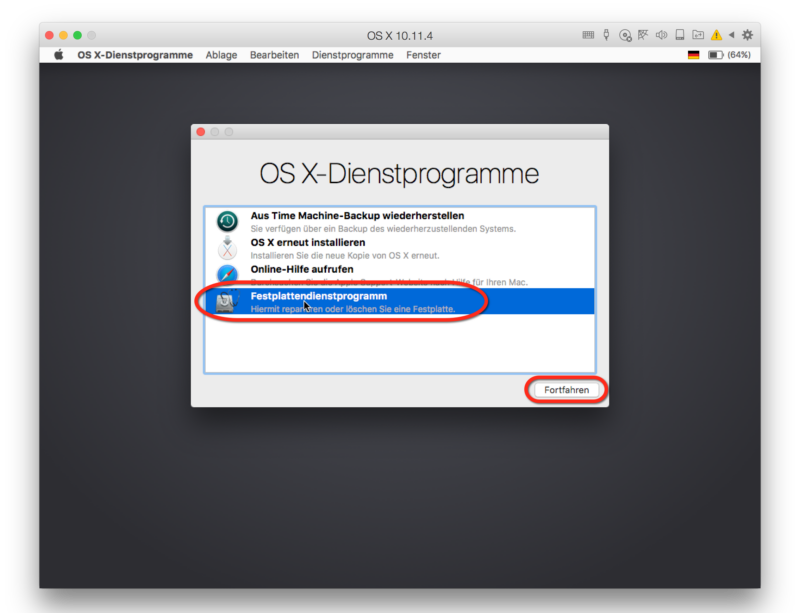800x613 pixels.
Task: Click the yellow warning triangle icon
Action: 716,35
